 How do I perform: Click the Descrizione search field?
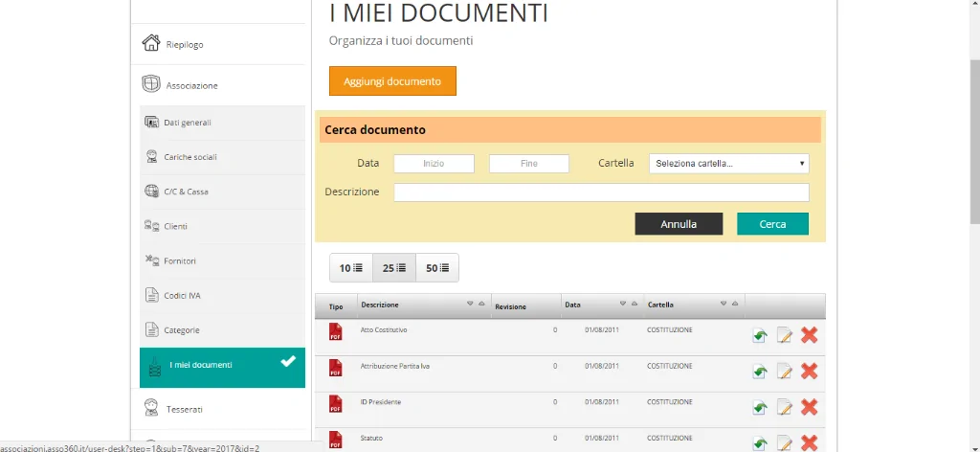tap(601, 192)
